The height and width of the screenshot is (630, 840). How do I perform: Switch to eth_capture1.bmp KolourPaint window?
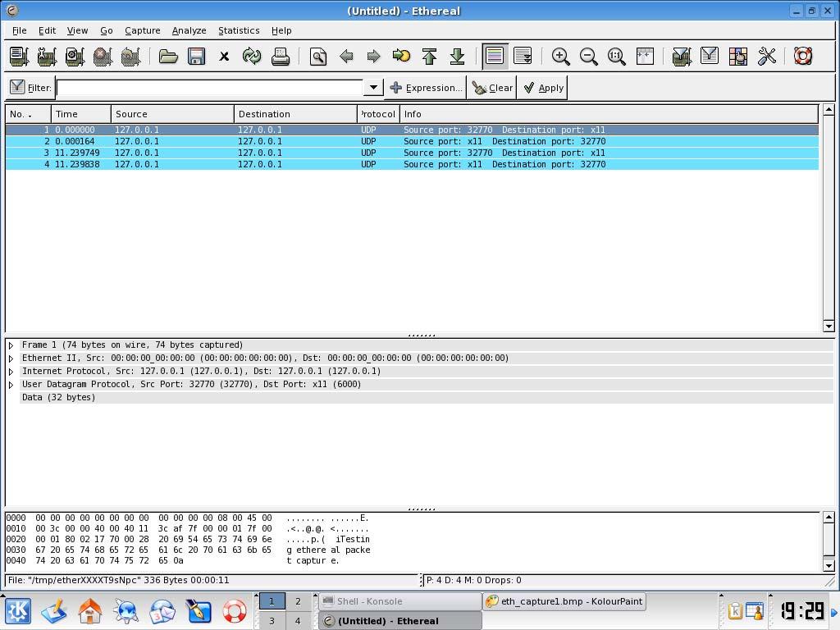[x=564, y=601]
